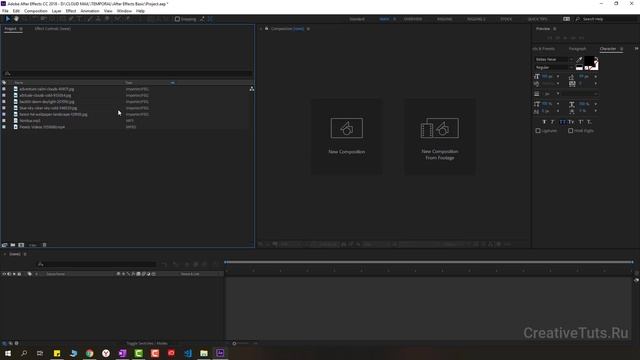Click New Composition From Footage label
The height and width of the screenshot is (360, 640).
[440, 155]
